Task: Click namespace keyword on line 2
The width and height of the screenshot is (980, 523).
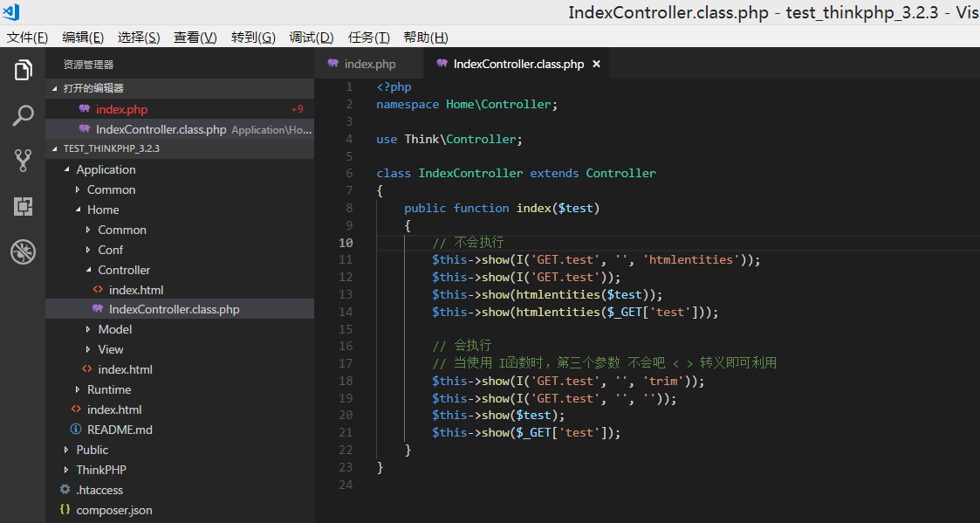Action: (408, 105)
